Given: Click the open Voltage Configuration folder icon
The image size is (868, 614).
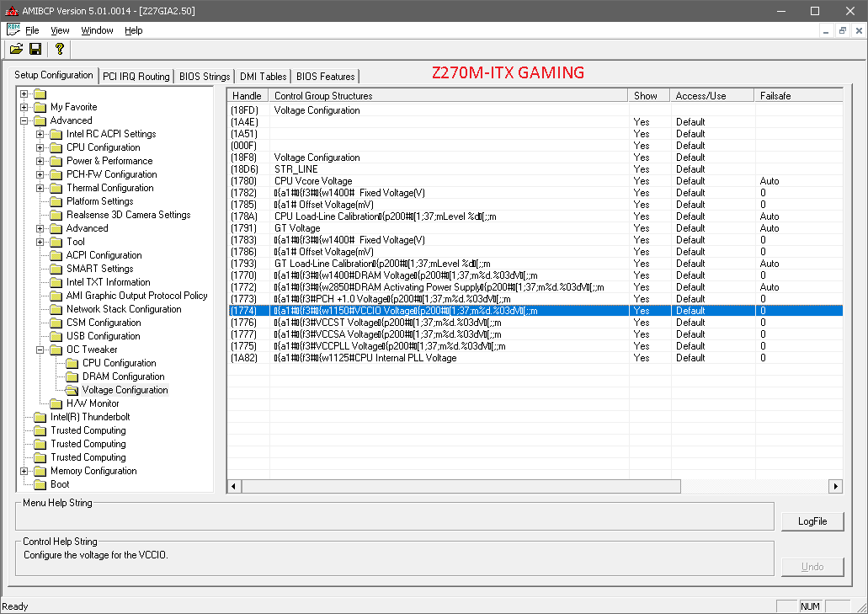Looking at the screenshot, I should click(x=72, y=390).
